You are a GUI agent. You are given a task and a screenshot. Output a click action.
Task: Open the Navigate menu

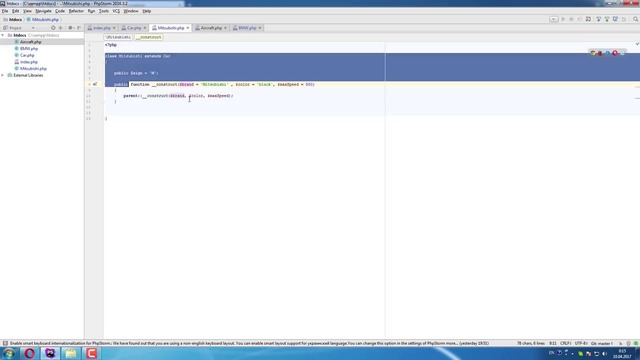tap(43, 11)
